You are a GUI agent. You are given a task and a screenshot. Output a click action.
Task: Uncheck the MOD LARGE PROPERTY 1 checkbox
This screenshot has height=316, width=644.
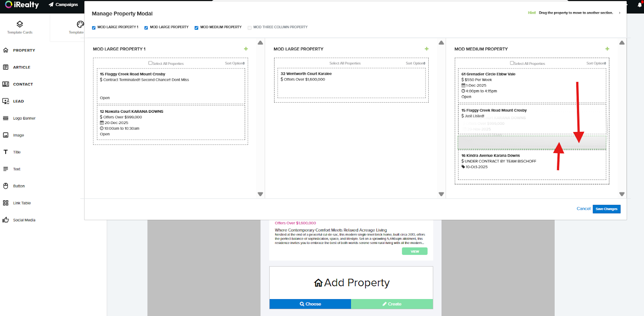94,28
